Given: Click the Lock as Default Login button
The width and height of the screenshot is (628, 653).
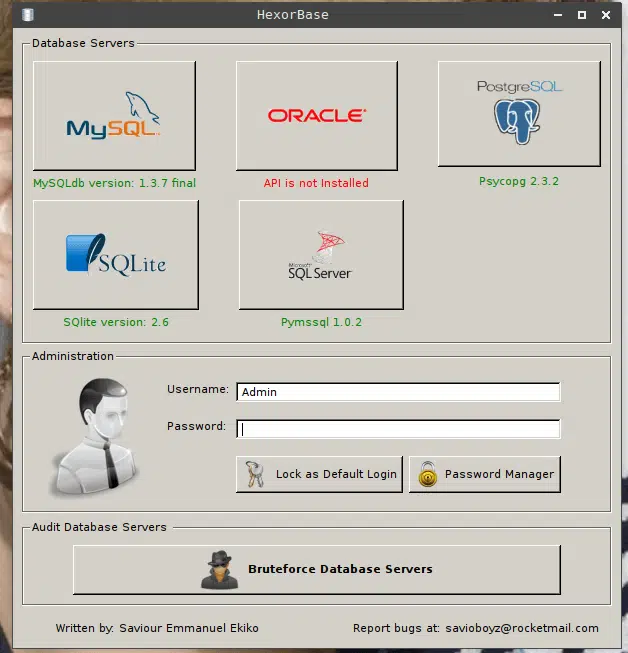Looking at the screenshot, I should pos(319,474).
